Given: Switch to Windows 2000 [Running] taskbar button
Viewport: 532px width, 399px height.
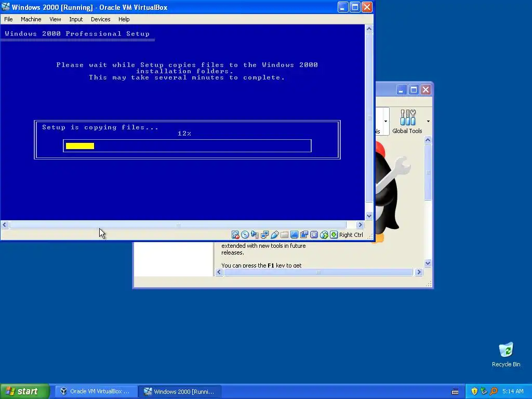Looking at the screenshot, I should [x=180, y=391].
